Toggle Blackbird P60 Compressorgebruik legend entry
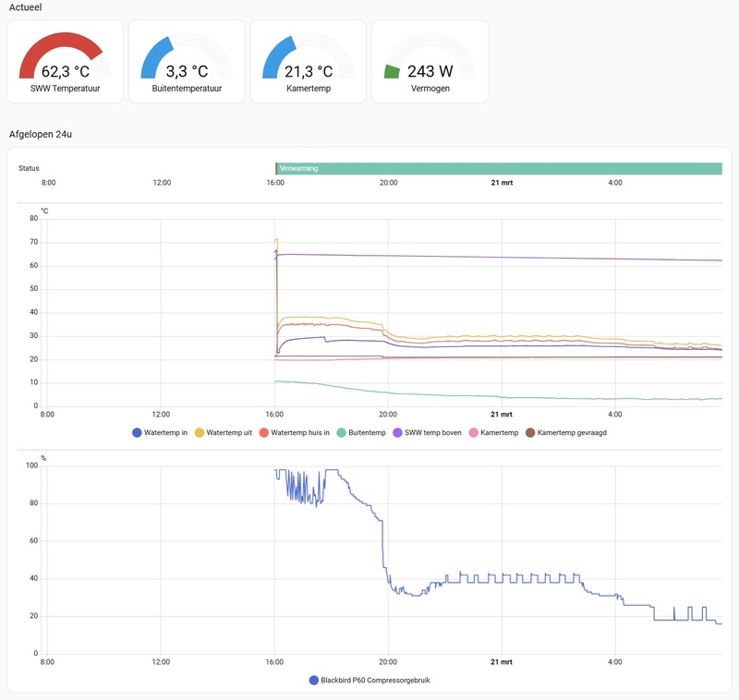 tap(369, 680)
